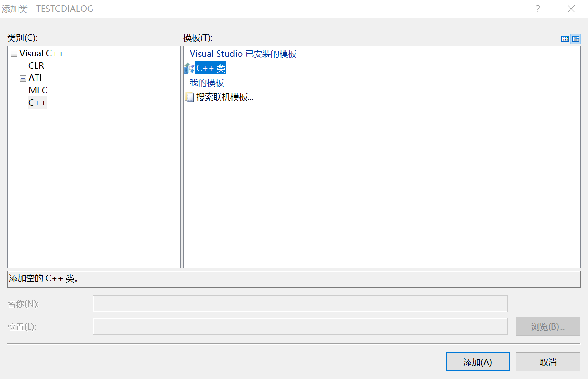The height and width of the screenshot is (379, 588).
Task: Switch templates to large icons view
Action: (x=565, y=39)
